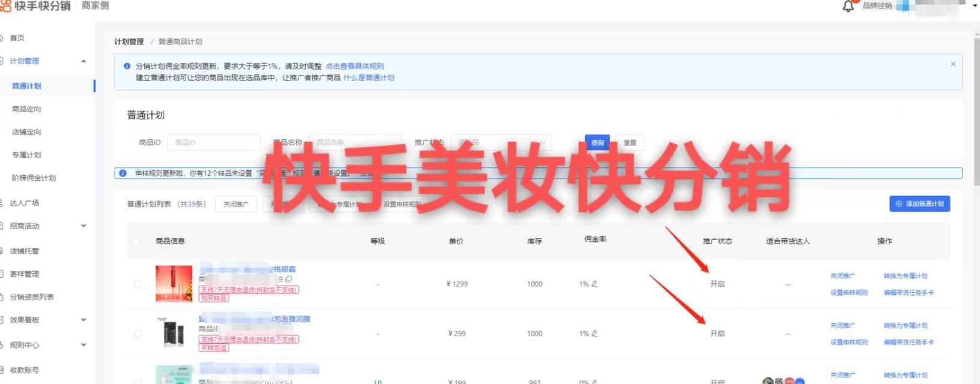Viewport: 980px width, 384px height.
Task: Open 专属计划 in the sidebar
Action: tap(26, 155)
